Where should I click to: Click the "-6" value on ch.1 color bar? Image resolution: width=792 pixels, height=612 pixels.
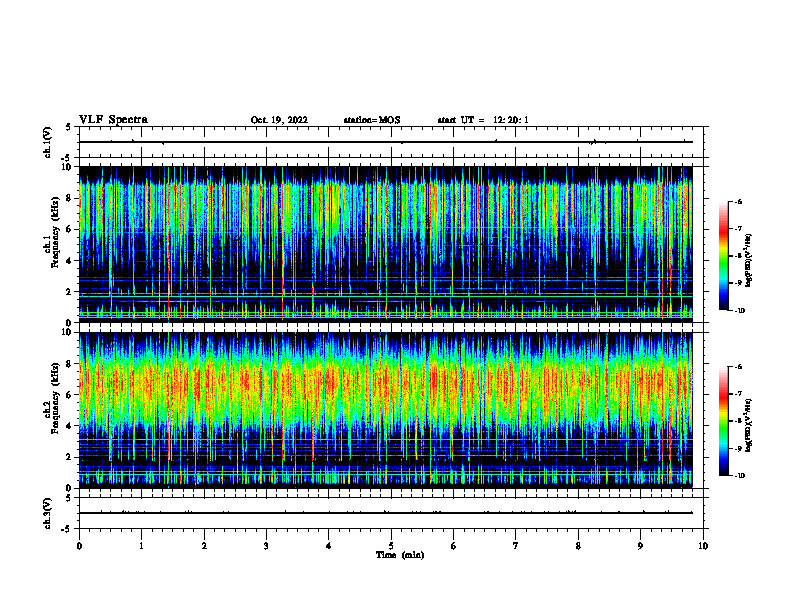click(x=738, y=202)
